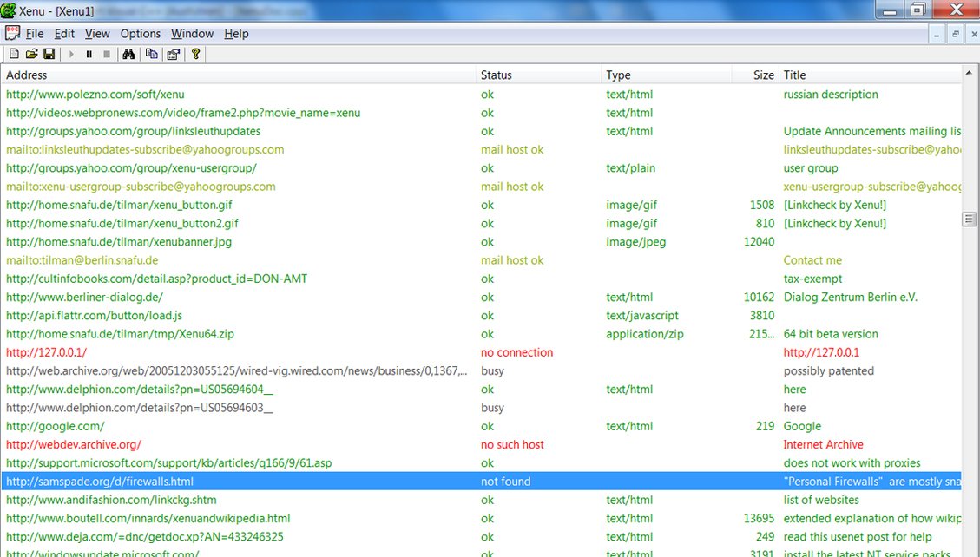Click the "64 bit beta version" title cell
Screen dimensions: 980x557
point(831,334)
